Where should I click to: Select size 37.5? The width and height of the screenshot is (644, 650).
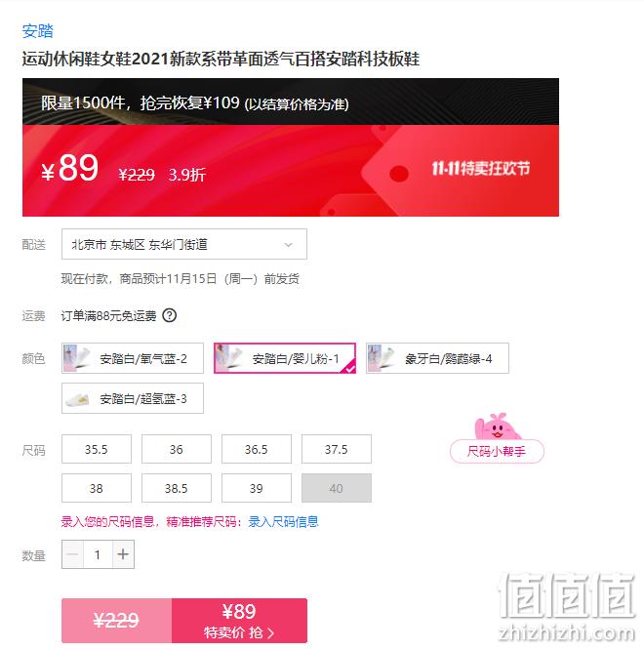click(337, 449)
